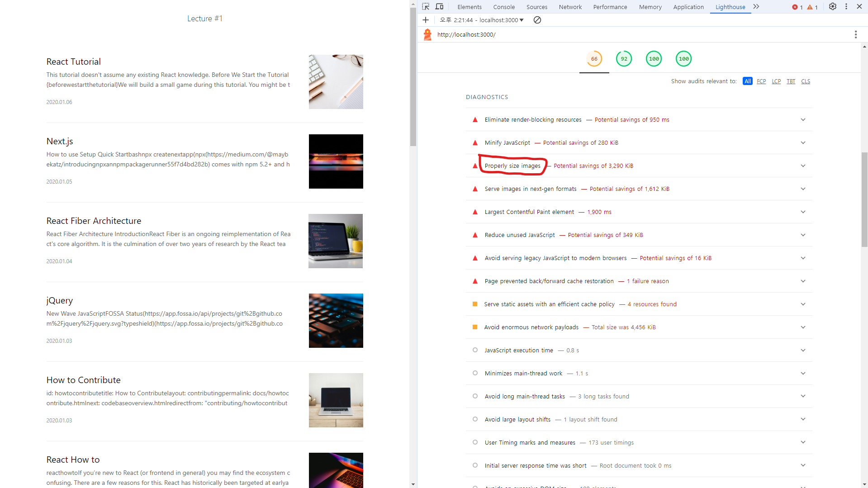This screenshot has width=868, height=488.
Task: Open more DevTools tabs chevron
Action: 756,7
